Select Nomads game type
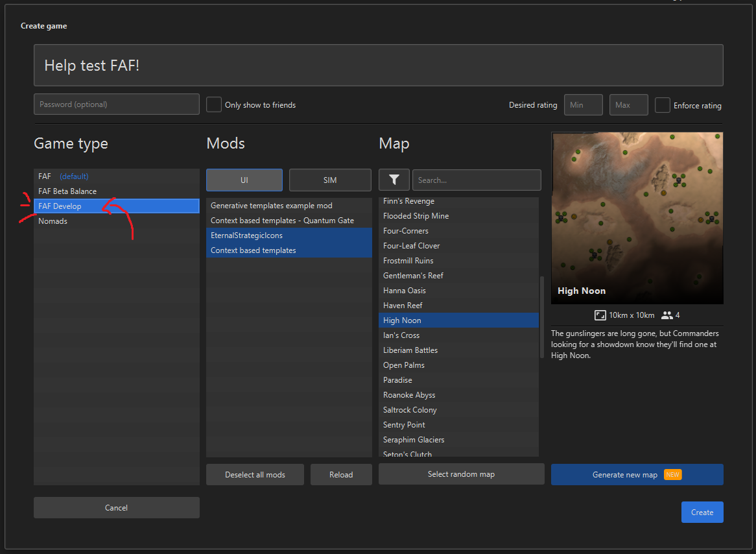This screenshot has height=554, width=756. click(117, 221)
